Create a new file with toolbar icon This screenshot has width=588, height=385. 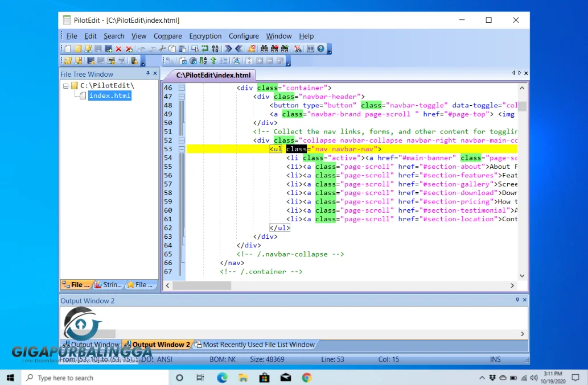pos(68,49)
